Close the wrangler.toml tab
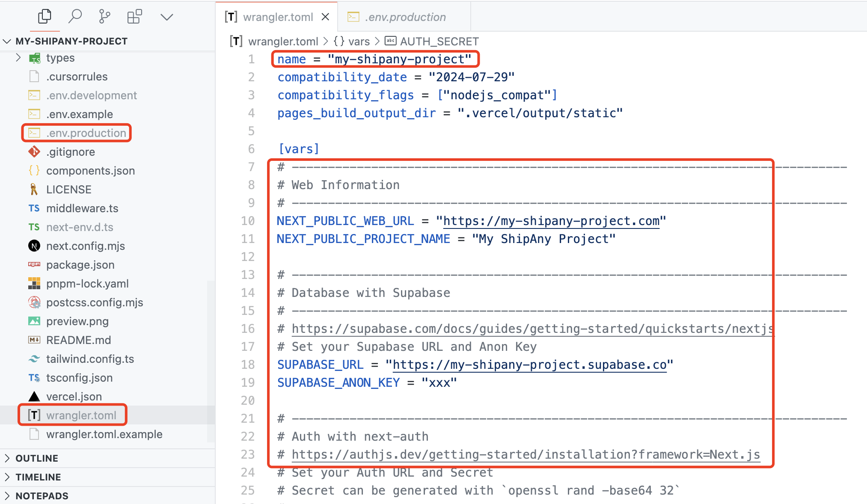867x504 pixels. pos(325,17)
